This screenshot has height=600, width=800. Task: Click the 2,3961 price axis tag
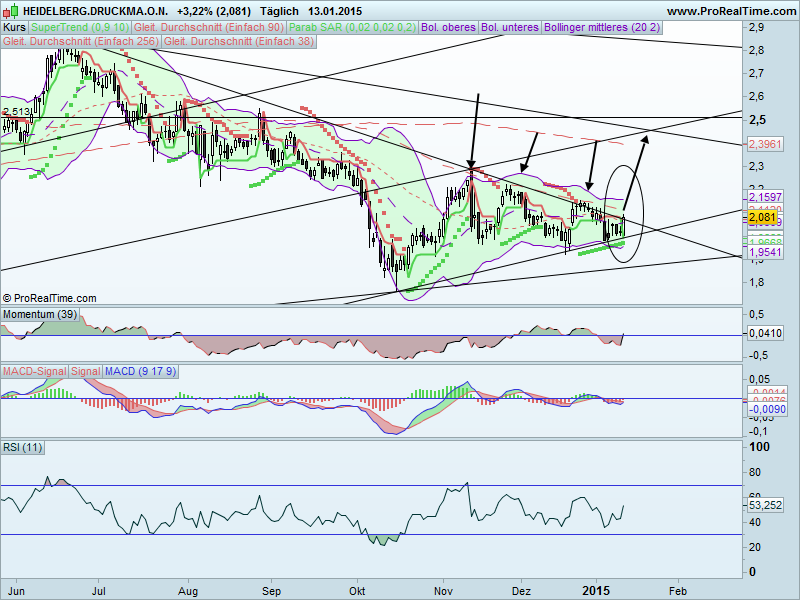click(x=765, y=144)
